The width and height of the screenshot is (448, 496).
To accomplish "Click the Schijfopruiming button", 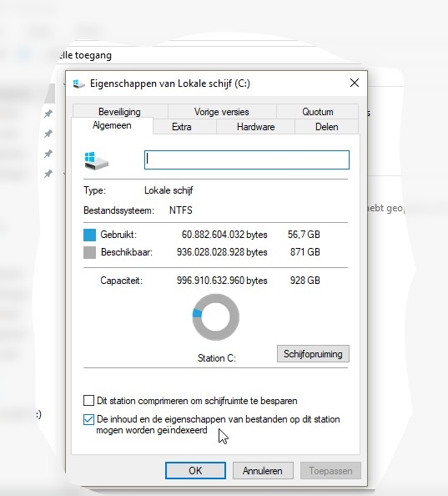I will pos(313,354).
